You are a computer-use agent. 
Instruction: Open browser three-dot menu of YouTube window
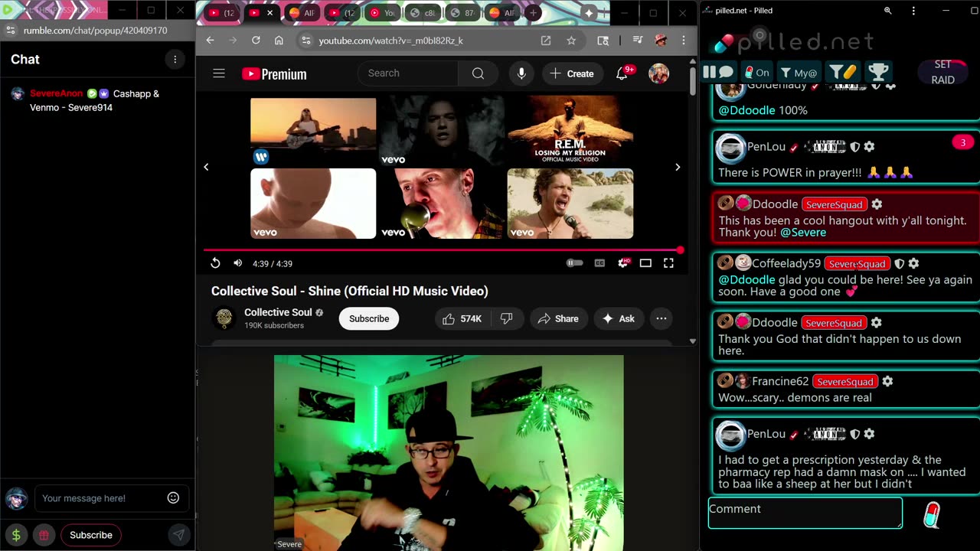[x=684, y=41]
